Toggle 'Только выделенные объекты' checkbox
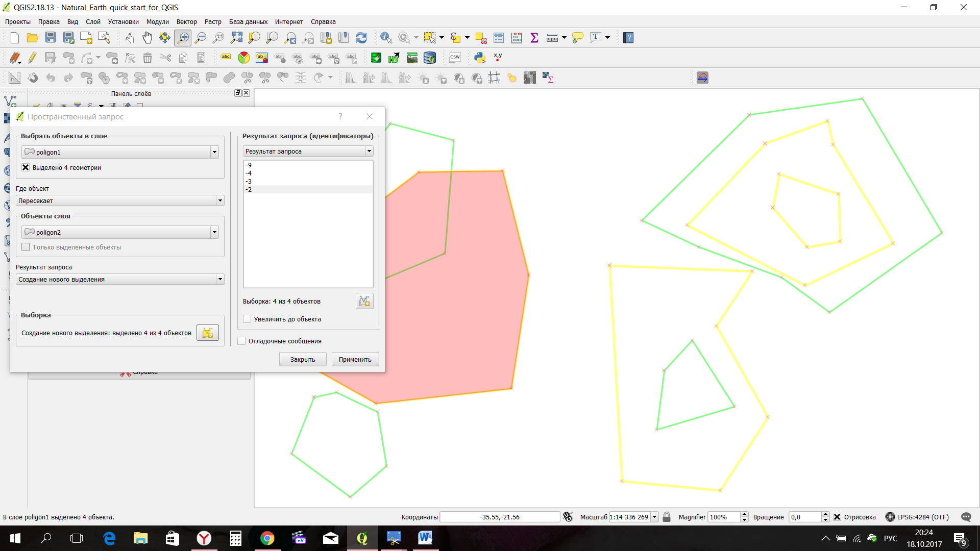Viewport: 980px width, 551px height. click(26, 247)
